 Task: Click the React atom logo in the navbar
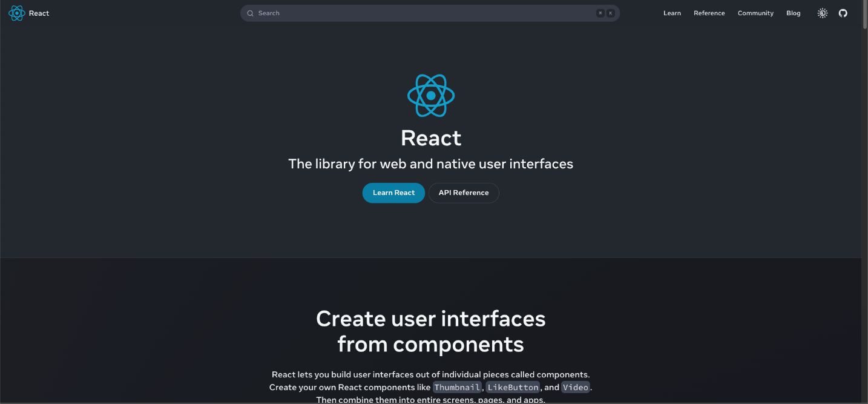click(x=17, y=13)
